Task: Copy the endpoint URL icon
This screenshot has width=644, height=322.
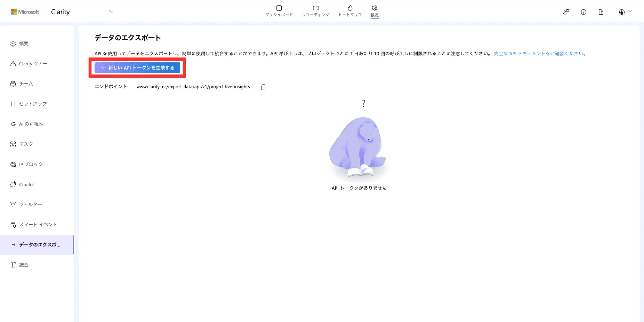Action: (263, 87)
